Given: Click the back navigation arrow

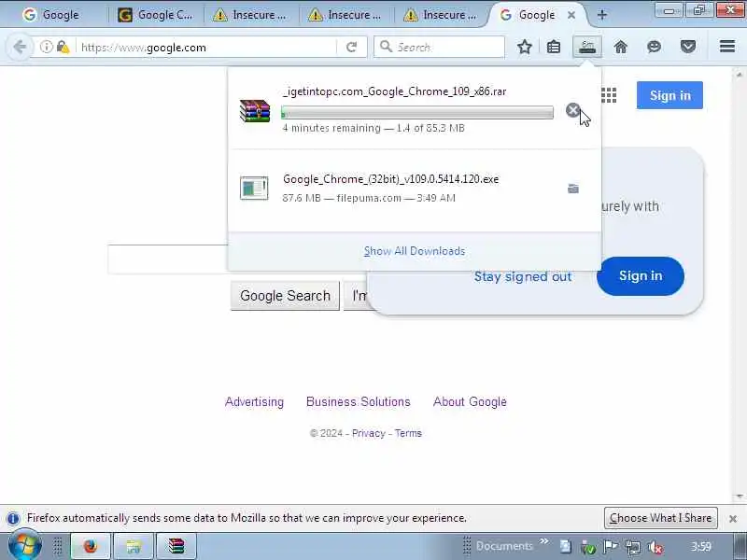Looking at the screenshot, I should tap(20, 47).
